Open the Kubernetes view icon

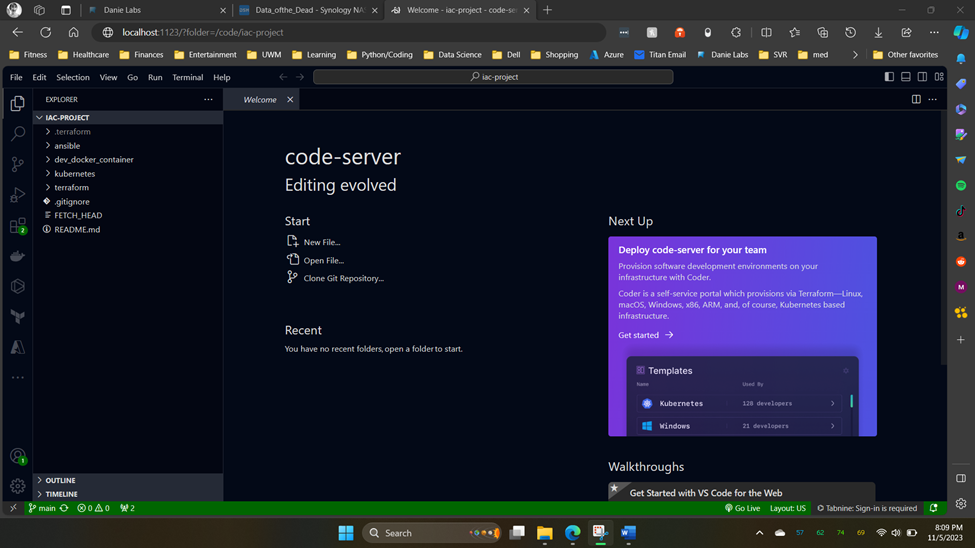click(x=17, y=286)
